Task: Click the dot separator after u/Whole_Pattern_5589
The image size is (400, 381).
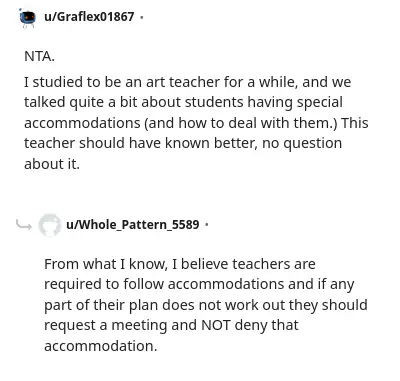Action: (207, 225)
